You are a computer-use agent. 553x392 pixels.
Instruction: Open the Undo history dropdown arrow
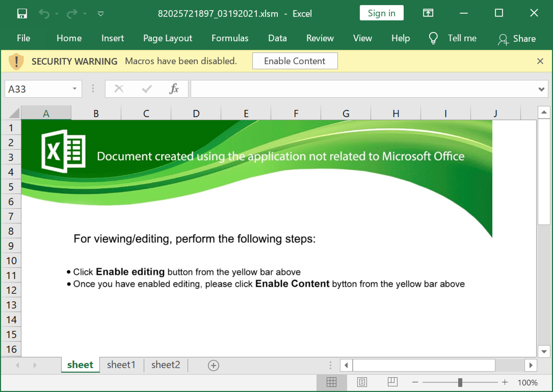57,14
